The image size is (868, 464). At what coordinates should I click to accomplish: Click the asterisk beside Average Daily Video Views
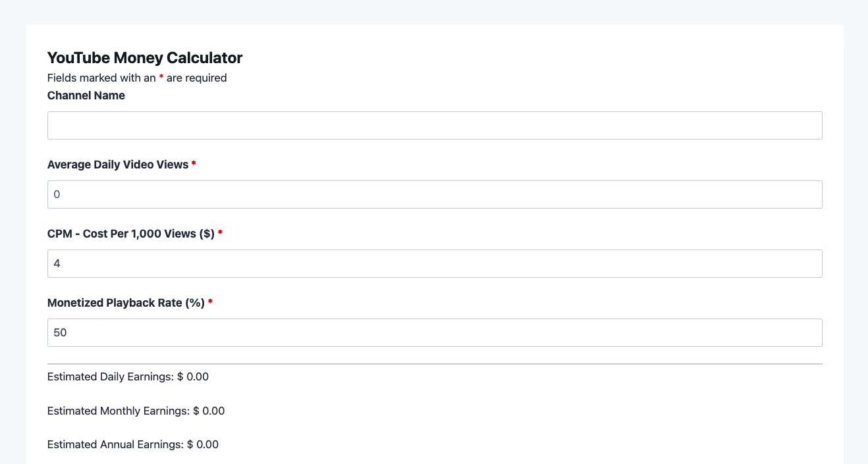click(x=194, y=165)
